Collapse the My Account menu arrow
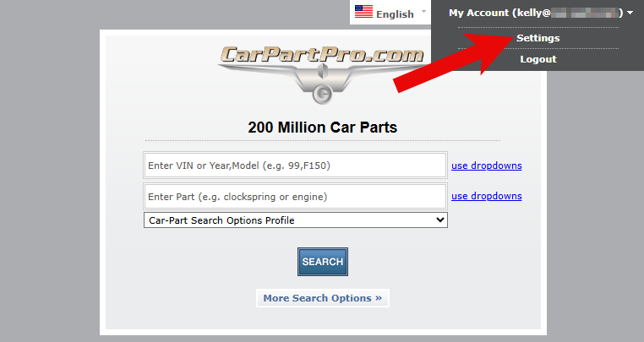Screen dimensions: 644x342 (630, 13)
